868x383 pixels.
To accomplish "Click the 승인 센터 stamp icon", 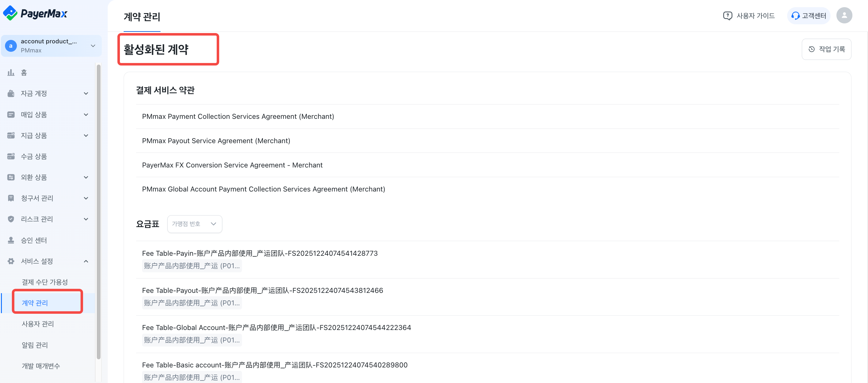I will pos(11,240).
